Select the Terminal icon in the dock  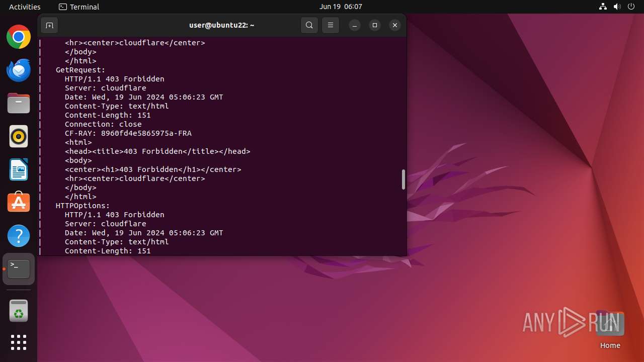pos(19,269)
